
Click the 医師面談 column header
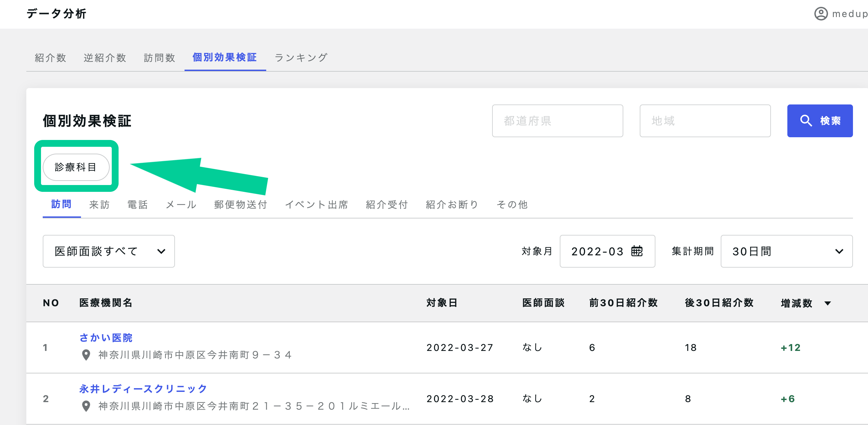pyautogui.click(x=543, y=303)
